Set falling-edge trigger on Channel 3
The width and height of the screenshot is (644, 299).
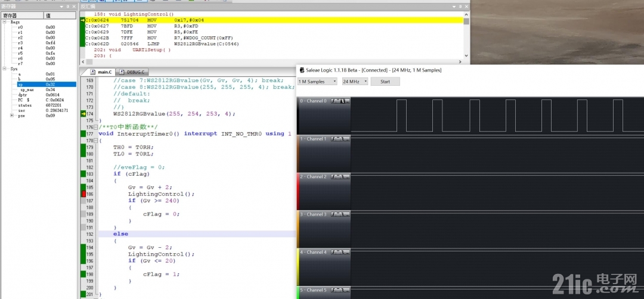tap(342, 214)
